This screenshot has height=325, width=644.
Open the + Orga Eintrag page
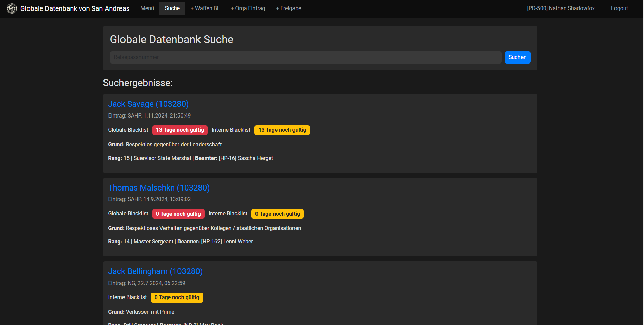[248, 8]
